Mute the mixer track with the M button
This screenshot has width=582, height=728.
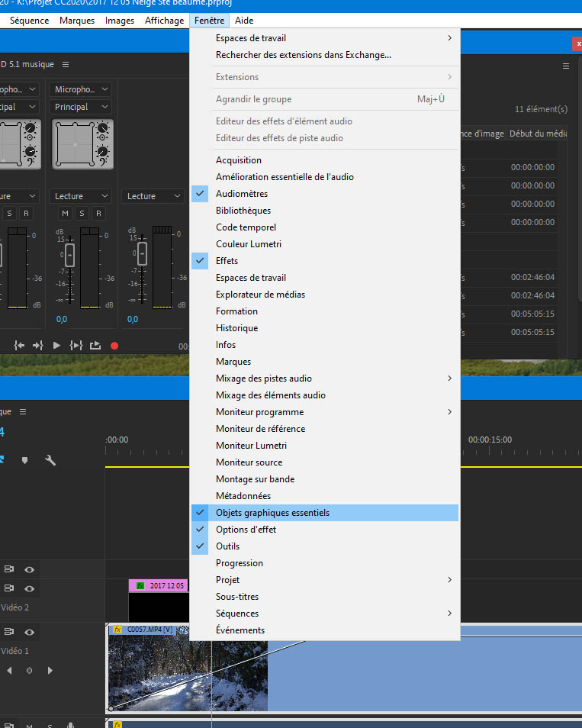click(x=65, y=213)
